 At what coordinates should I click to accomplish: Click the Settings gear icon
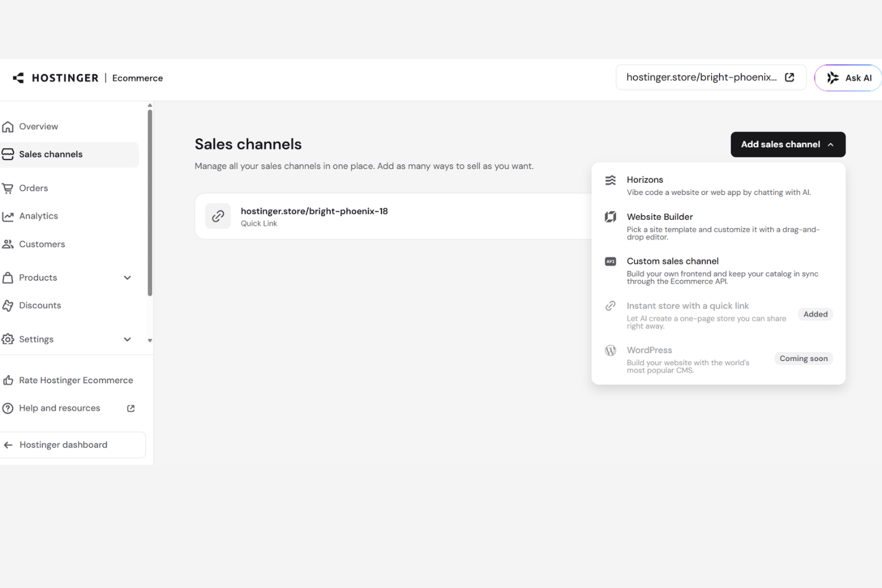(x=8, y=339)
